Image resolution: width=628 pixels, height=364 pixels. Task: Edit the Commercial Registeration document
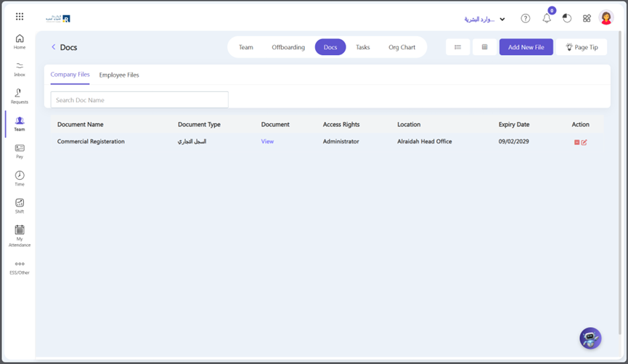(584, 142)
